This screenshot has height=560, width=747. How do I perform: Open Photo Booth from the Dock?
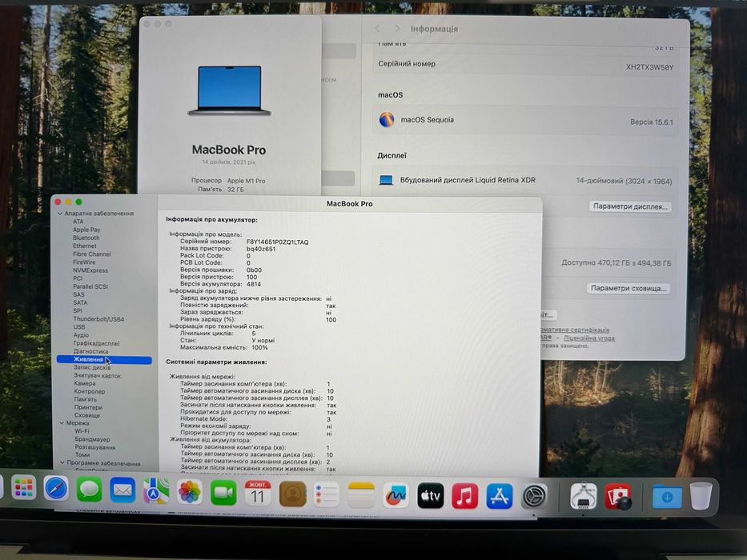tap(618, 497)
